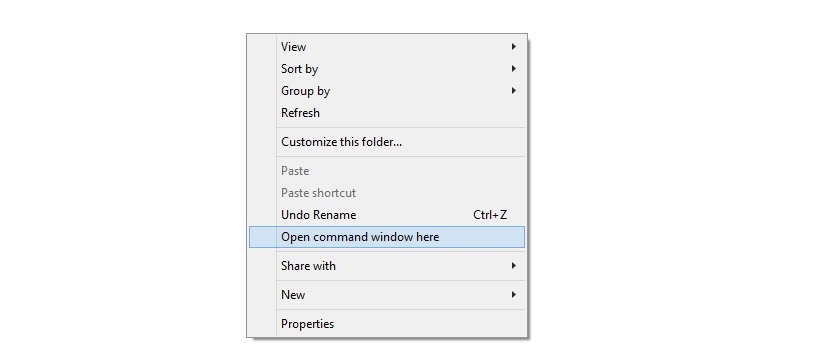Select the Sort by menu item
This screenshot has width=818, height=360.
point(387,69)
